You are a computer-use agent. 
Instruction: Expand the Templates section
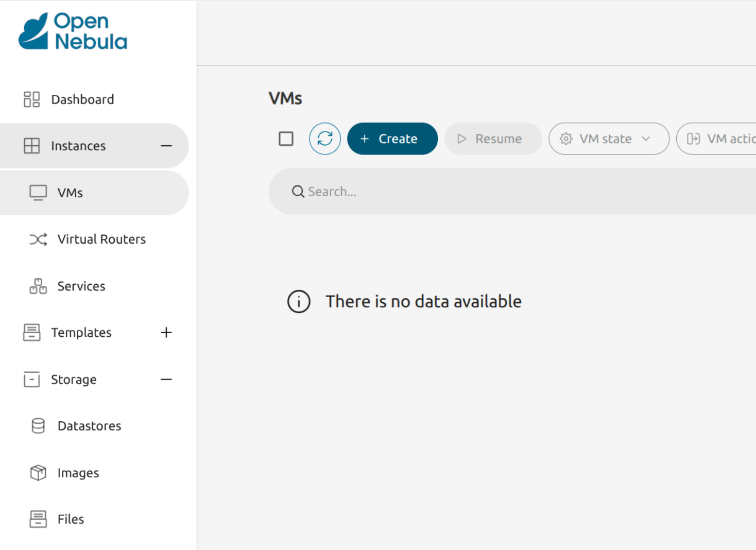click(x=166, y=333)
